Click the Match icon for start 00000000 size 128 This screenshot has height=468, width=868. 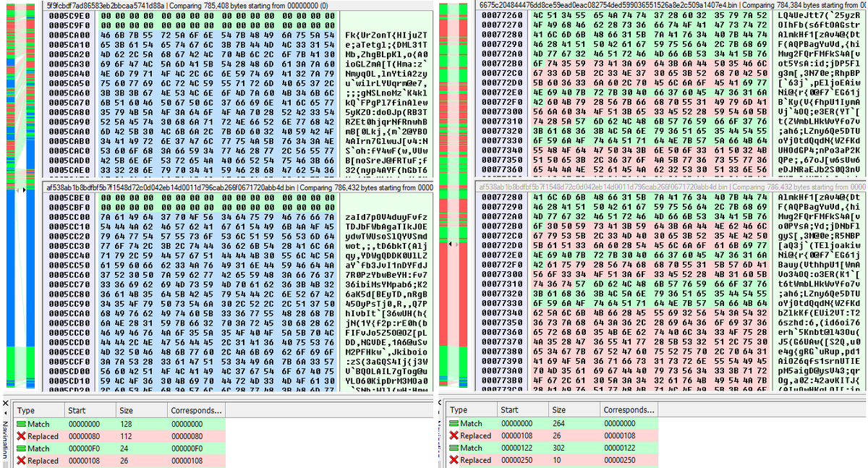21,423
